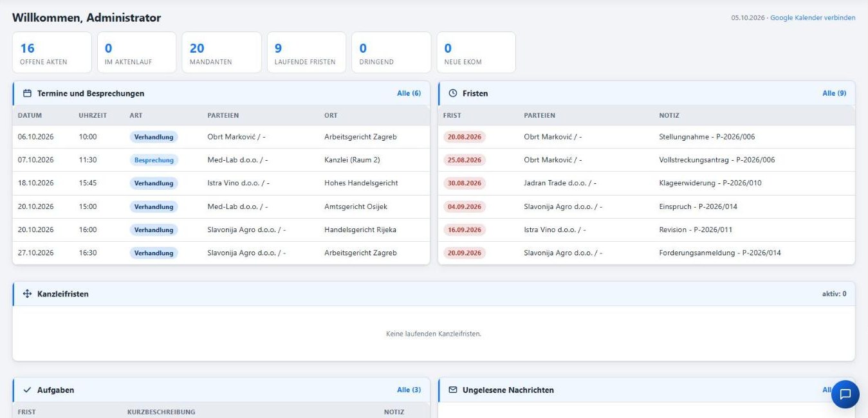The height and width of the screenshot is (418, 868).
Task: Open the Offene Akten card showing 16
Action: click(52, 53)
